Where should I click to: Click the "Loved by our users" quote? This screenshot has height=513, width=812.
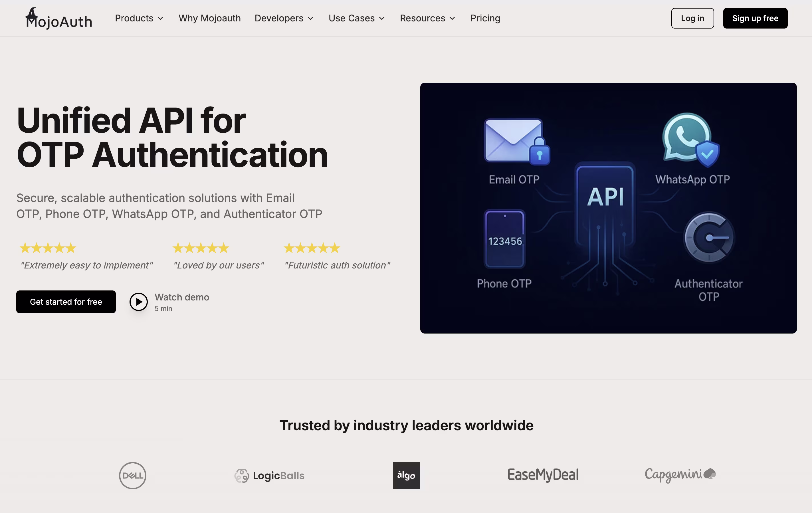point(219,265)
